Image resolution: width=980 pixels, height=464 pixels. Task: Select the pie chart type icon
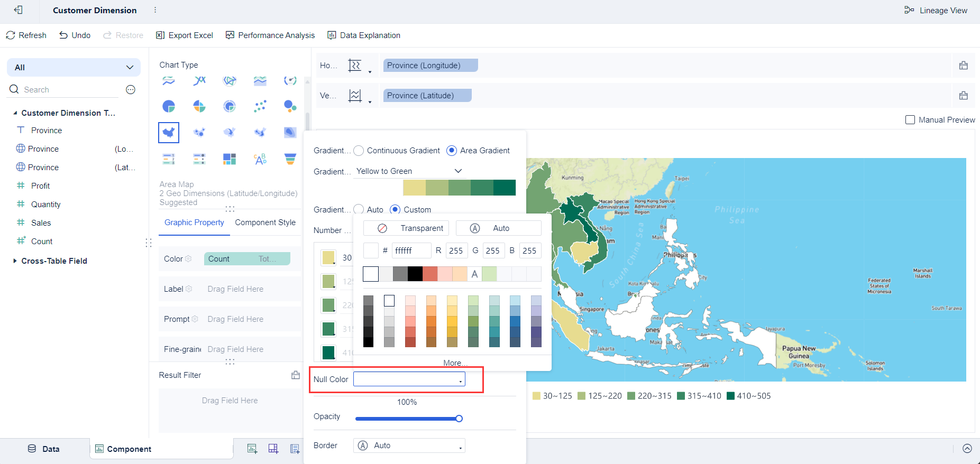pos(169,106)
